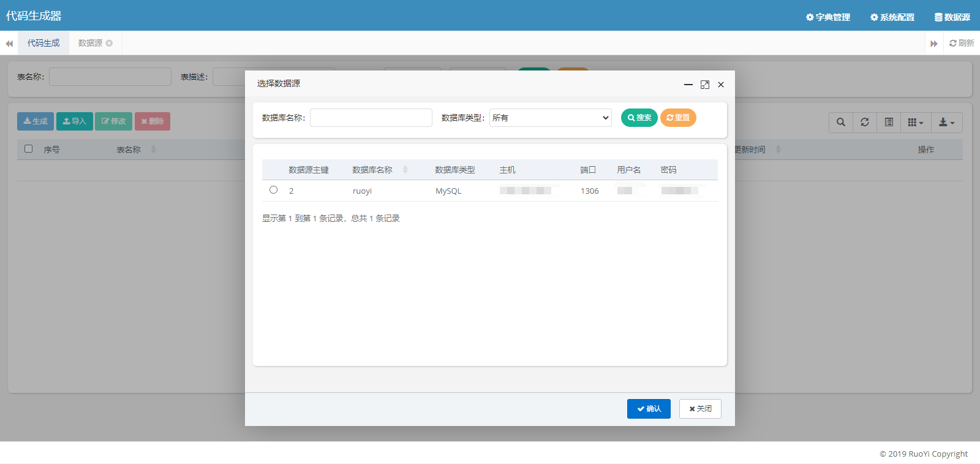Open the columns grid dropdown
This screenshot has width=980, height=464.
click(x=916, y=123)
